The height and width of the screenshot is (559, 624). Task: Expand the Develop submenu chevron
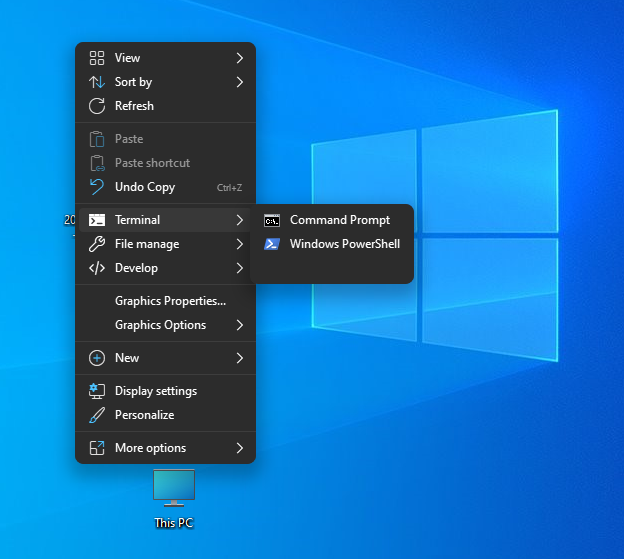(240, 268)
